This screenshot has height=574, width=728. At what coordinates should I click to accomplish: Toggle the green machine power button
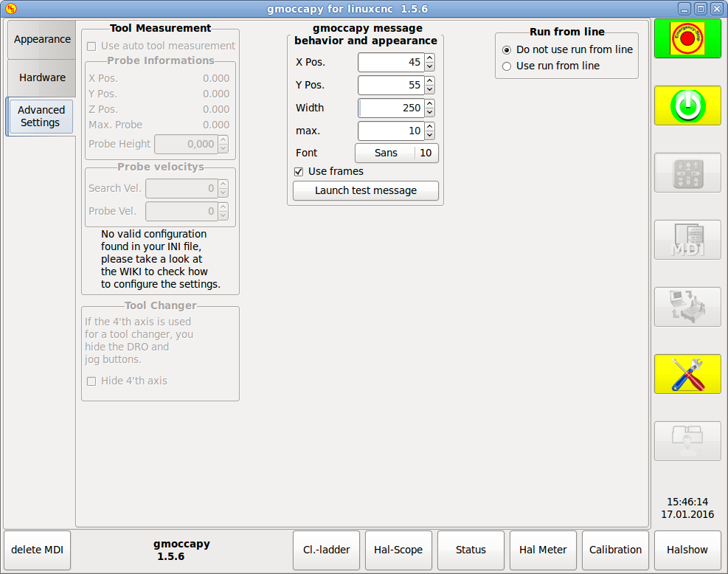(687, 106)
